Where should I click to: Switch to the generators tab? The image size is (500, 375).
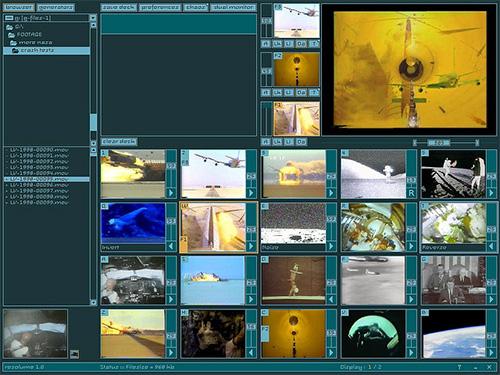tap(56, 7)
